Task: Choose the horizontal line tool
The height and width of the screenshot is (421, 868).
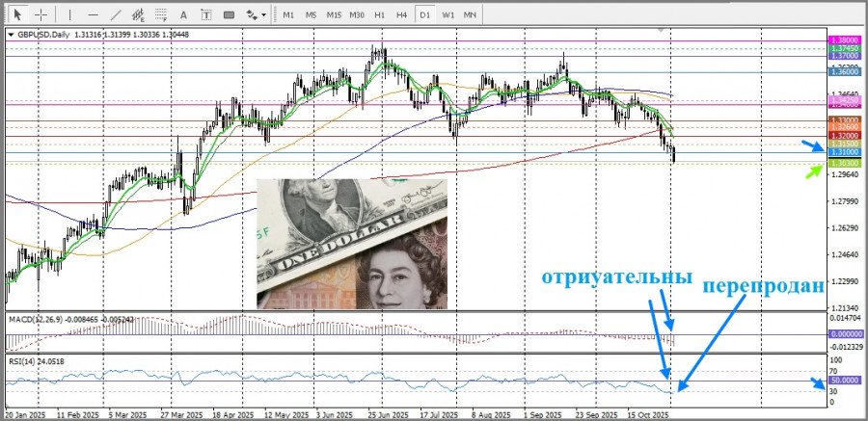Action: point(93,15)
